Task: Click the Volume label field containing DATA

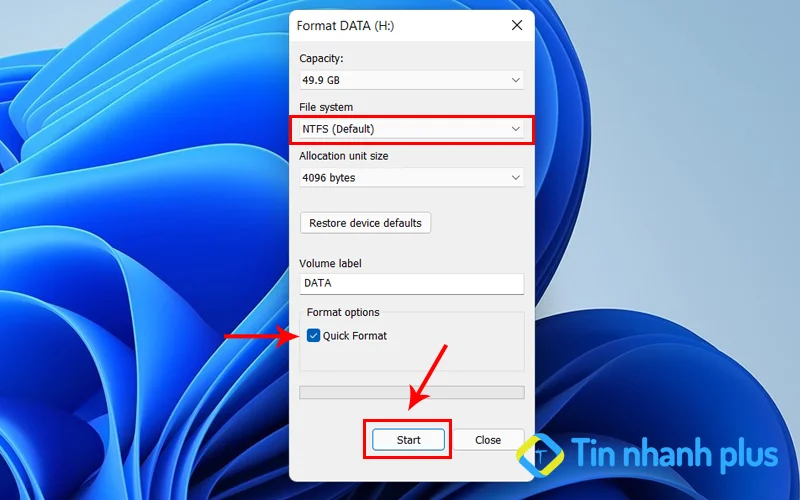Action: tap(411, 283)
